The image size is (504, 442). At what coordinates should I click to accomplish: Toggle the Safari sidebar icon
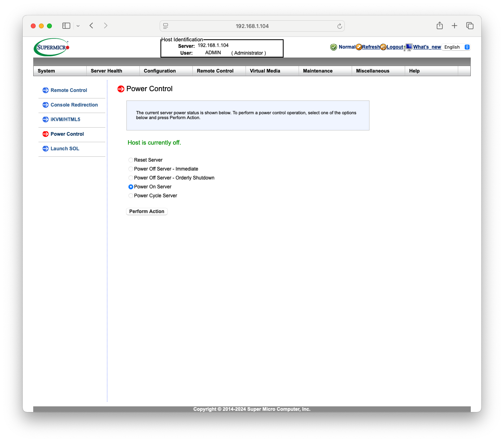(66, 26)
